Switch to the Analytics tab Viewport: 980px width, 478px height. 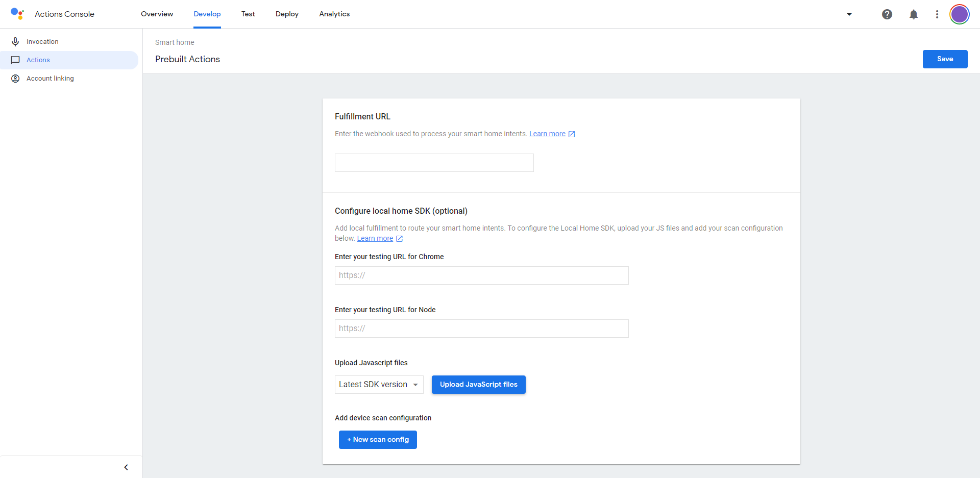tap(334, 14)
